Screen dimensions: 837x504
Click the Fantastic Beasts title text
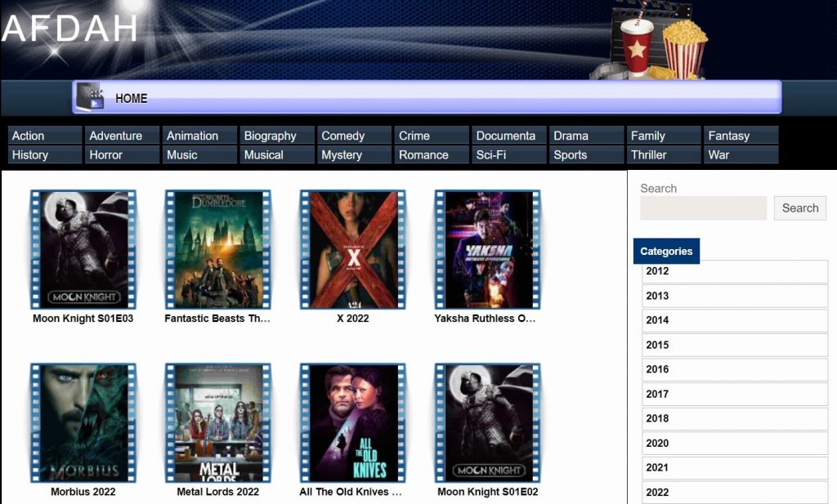click(217, 319)
